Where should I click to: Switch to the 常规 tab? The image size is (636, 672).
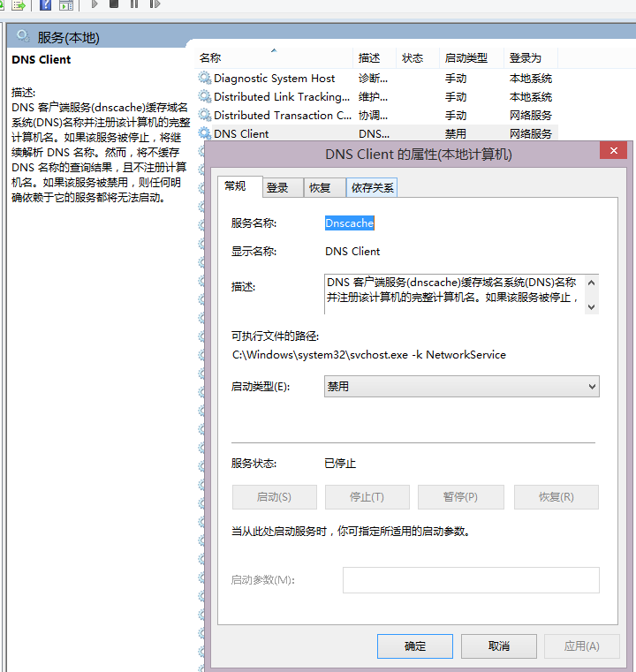click(239, 186)
